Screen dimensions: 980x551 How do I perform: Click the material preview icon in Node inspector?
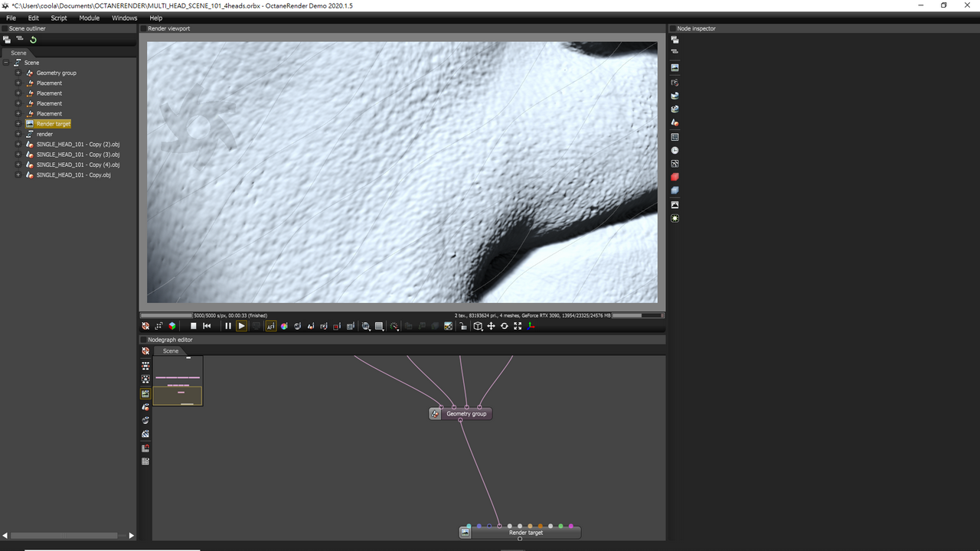675,122
